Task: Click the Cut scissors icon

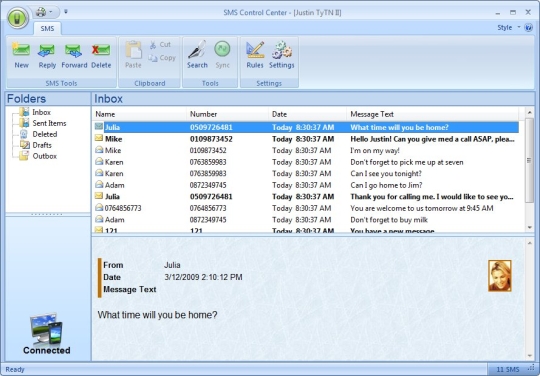Action: 153,45
